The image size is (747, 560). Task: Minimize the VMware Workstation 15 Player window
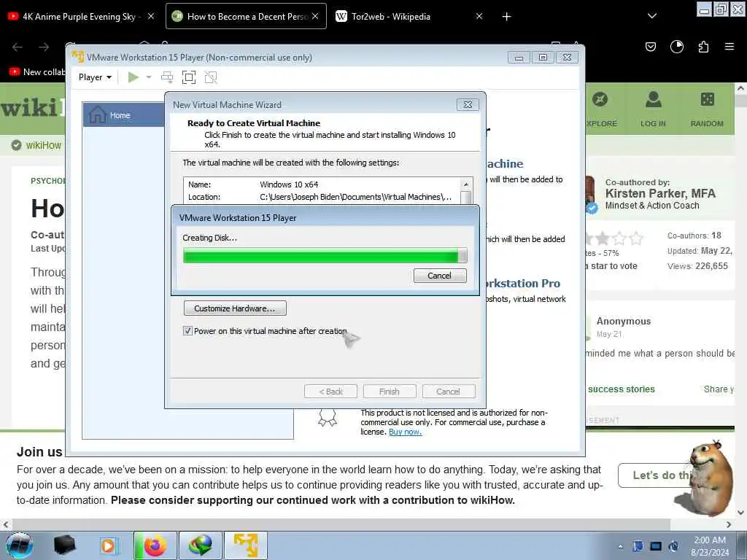519,57
